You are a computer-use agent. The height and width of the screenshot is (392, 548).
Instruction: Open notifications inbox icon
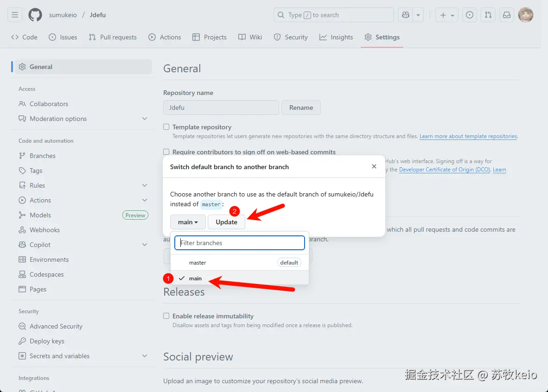(506, 15)
